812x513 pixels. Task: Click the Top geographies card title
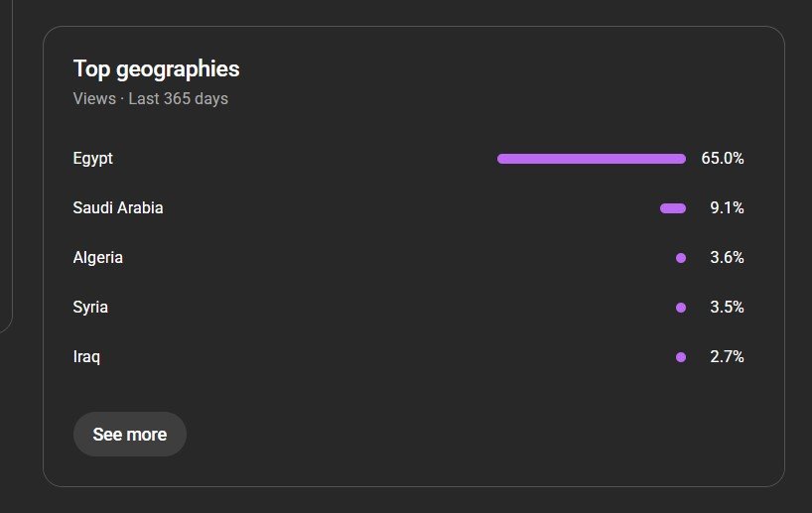[156, 69]
